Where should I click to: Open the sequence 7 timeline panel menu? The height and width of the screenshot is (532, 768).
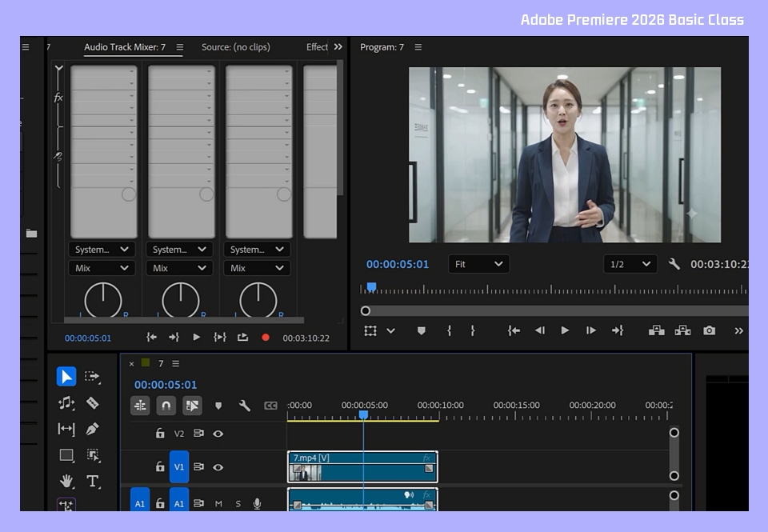[176, 363]
